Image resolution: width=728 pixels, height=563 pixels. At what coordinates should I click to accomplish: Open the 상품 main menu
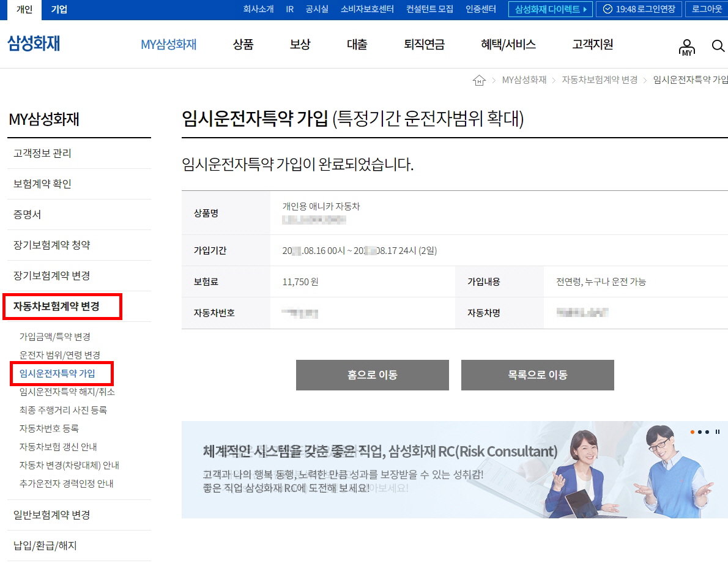[x=243, y=45]
